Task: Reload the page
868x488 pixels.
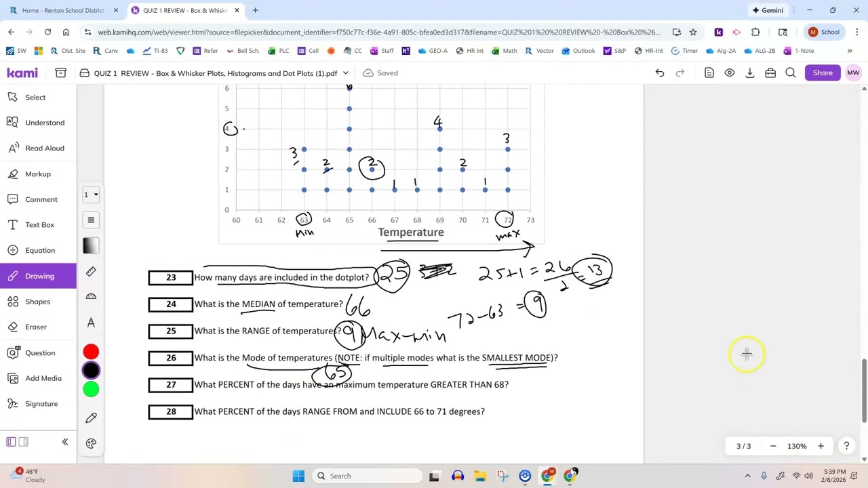Action: (x=47, y=32)
